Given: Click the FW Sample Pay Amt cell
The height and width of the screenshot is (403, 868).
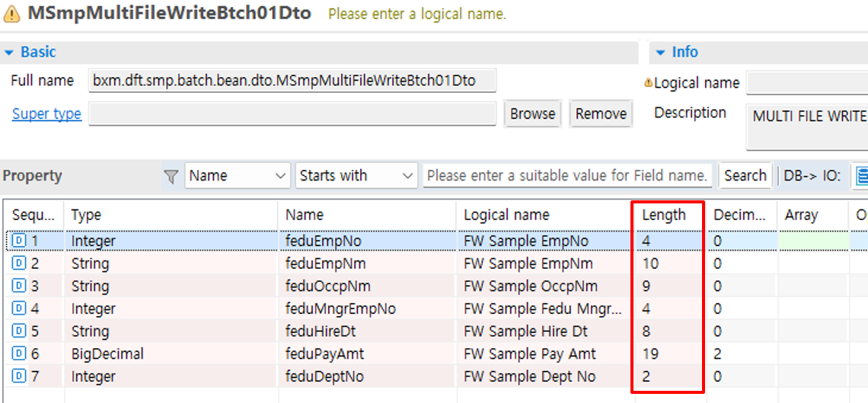Looking at the screenshot, I should (547, 353).
